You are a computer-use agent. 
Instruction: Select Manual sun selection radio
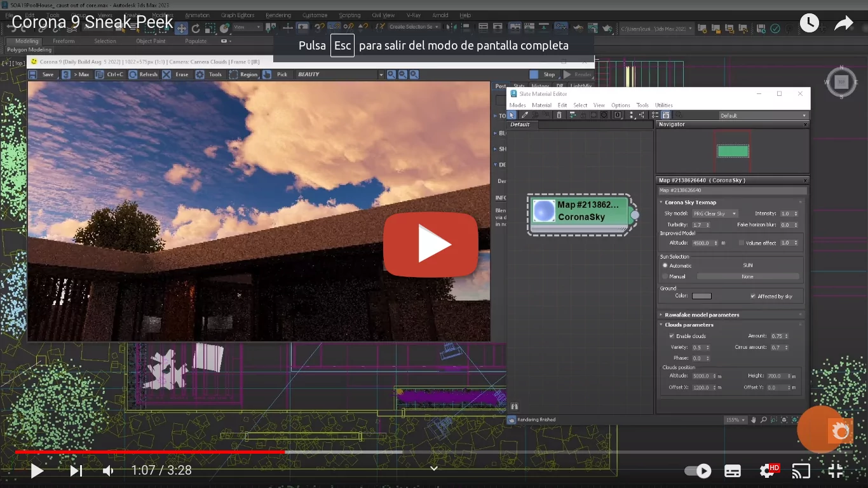(665, 276)
